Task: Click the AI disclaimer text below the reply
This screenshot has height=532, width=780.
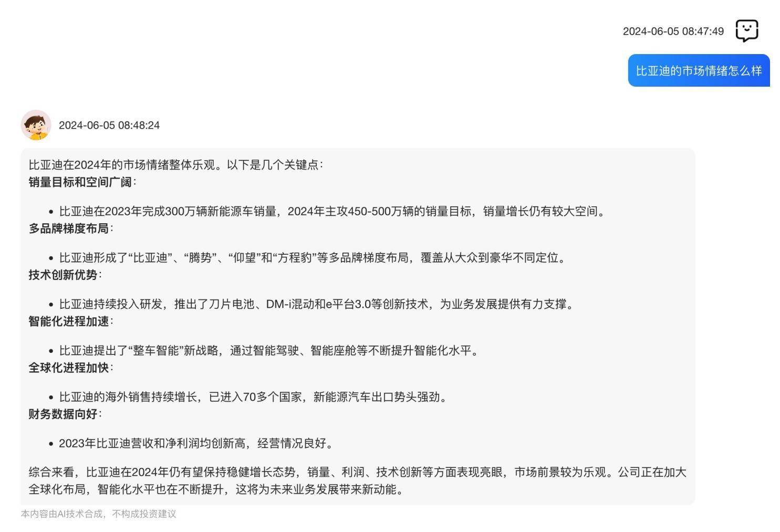Action: 98,514
